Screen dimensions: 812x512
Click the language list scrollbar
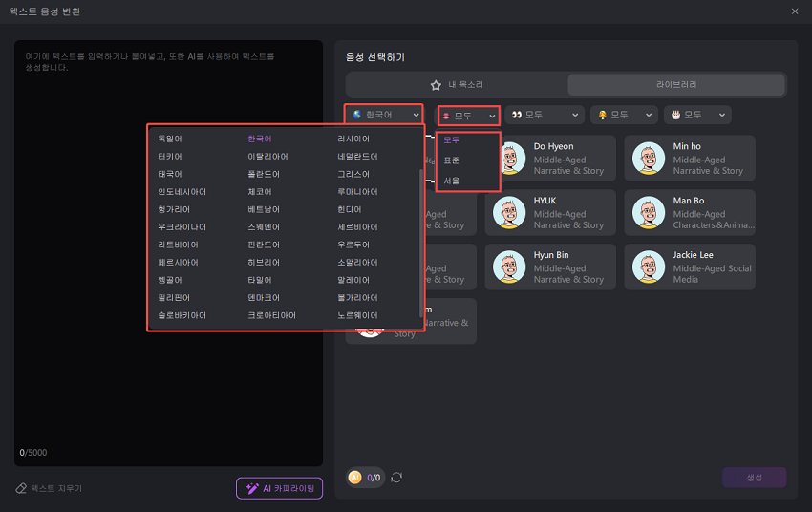(421, 244)
